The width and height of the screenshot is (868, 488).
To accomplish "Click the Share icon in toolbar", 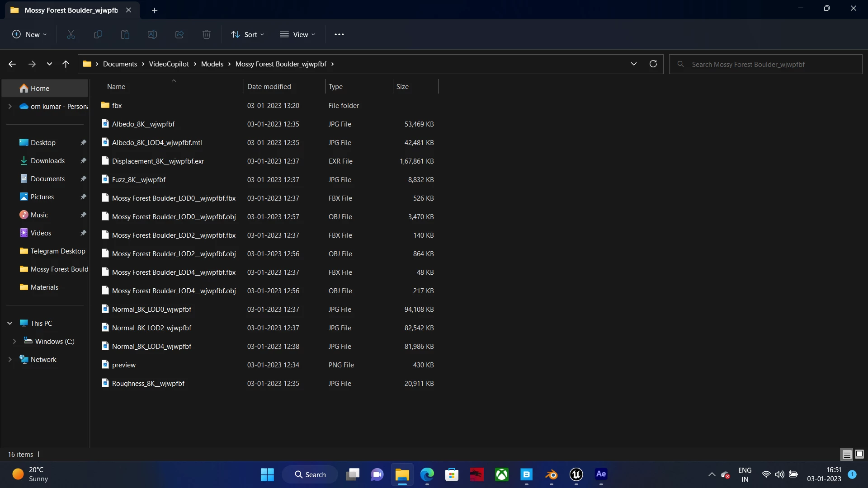I will 179,34.
